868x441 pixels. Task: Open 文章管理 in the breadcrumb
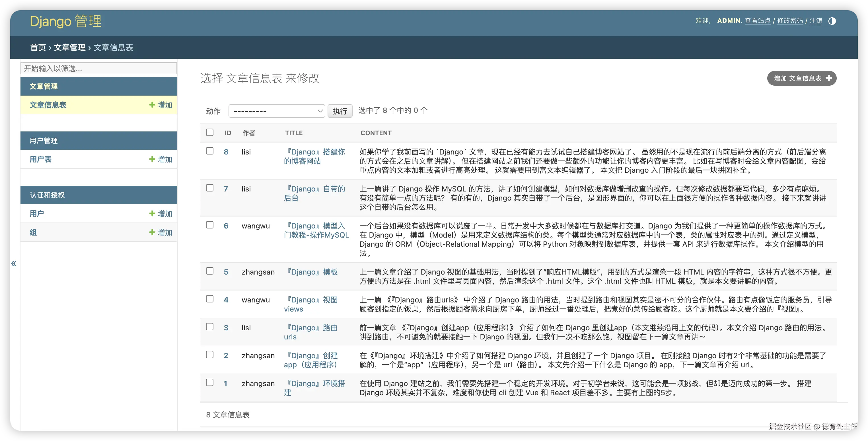(70, 48)
